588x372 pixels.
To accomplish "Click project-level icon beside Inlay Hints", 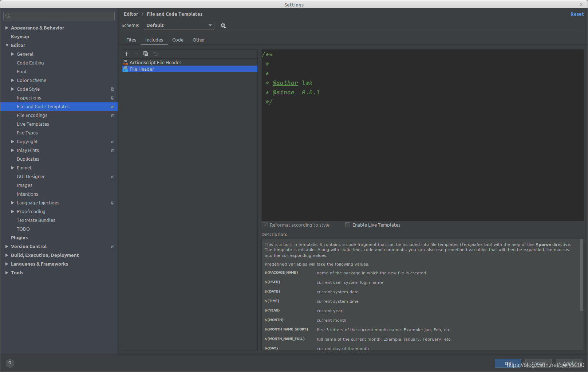I will pos(112,150).
